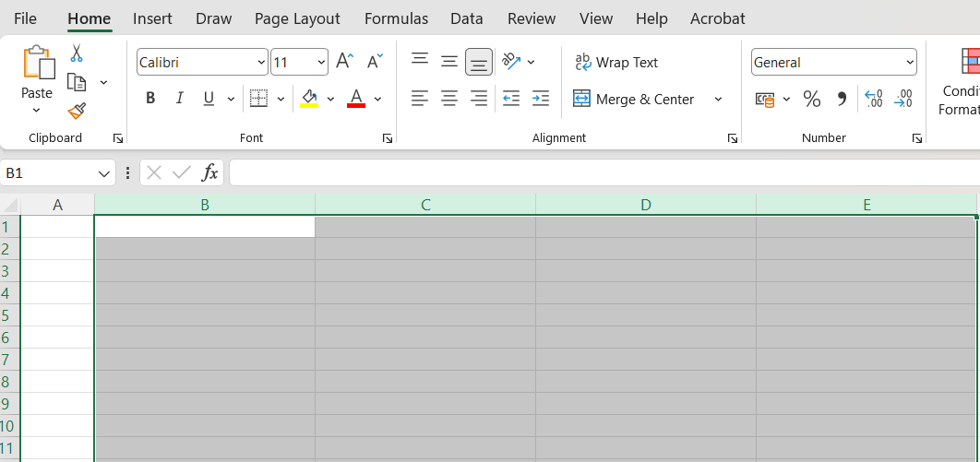Open fill color palette arrow
Image resolution: width=980 pixels, height=462 pixels.
point(330,99)
